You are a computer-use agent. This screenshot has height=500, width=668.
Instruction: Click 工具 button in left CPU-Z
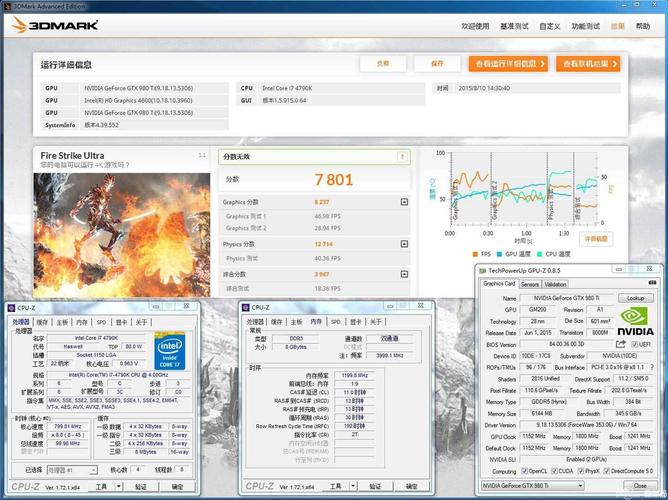tap(101, 486)
